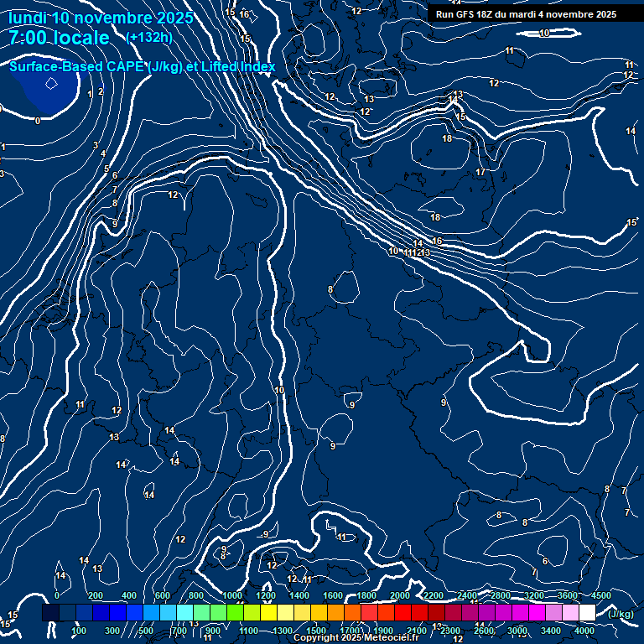Click the date title lundi 10 novembre 2025
644x644 pixels.
tap(101, 18)
